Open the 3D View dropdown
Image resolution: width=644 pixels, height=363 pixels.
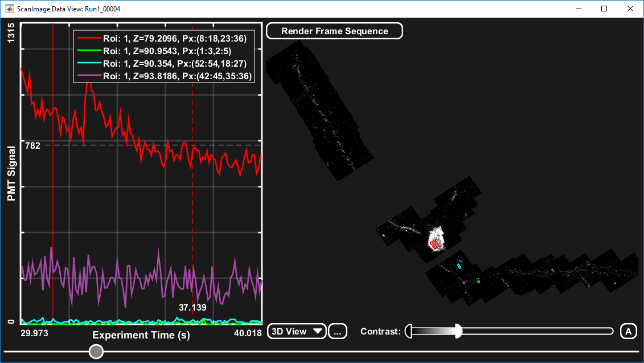point(296,331)
